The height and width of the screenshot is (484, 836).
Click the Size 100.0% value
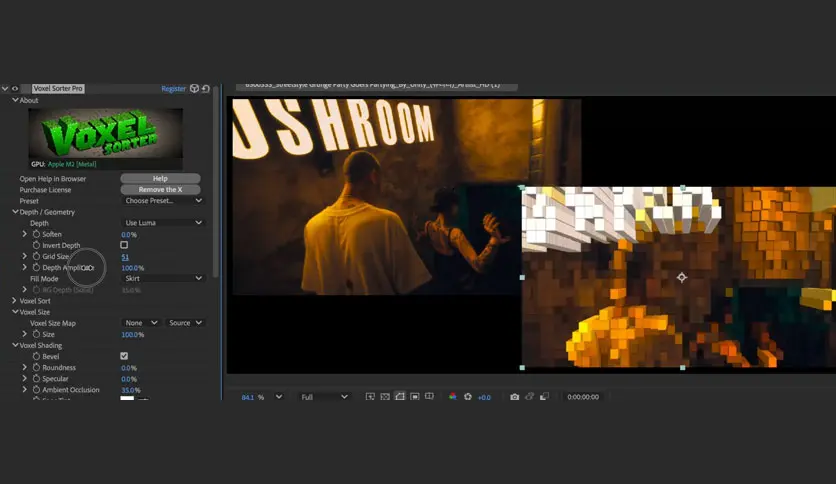pyautogui.click(x=133, y=335)
